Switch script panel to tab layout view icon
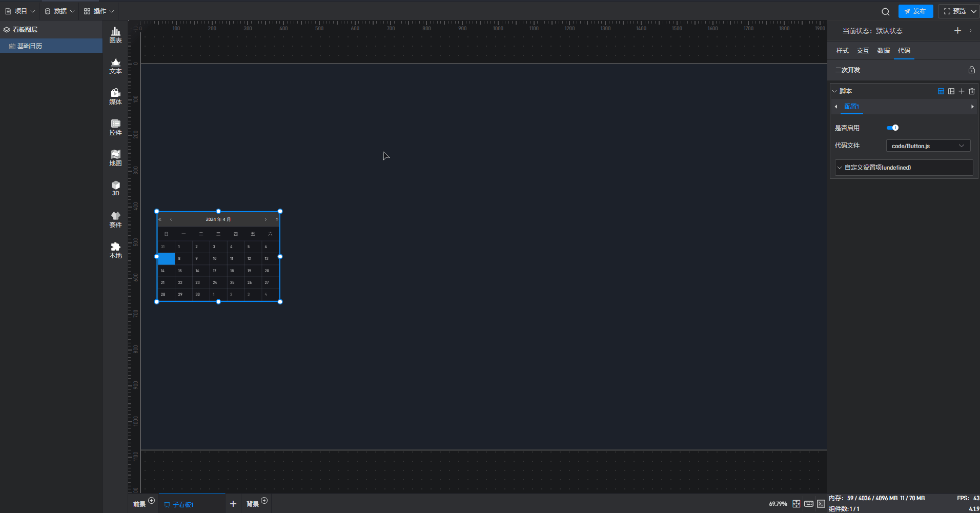This screenshot has width=980, height=513. (x=941, y=91)
